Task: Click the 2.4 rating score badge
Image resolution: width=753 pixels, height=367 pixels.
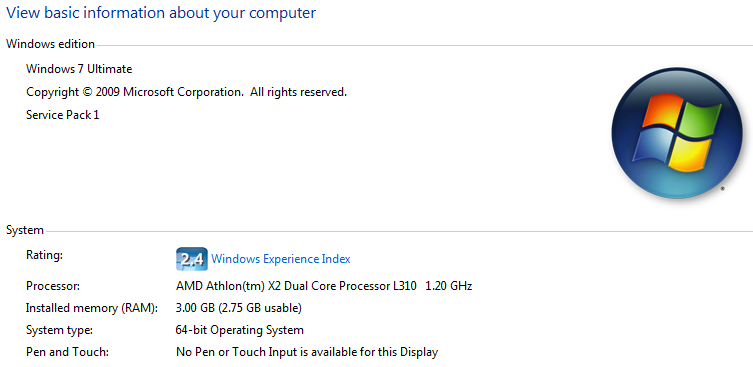Action: 192,259
